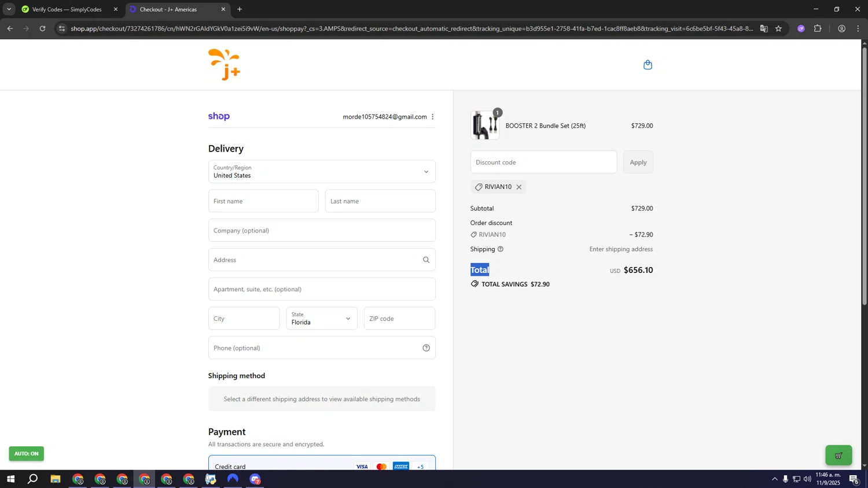Click address search magnifier icon
Viewport: 868px width, 488px height.
(426, 260)
